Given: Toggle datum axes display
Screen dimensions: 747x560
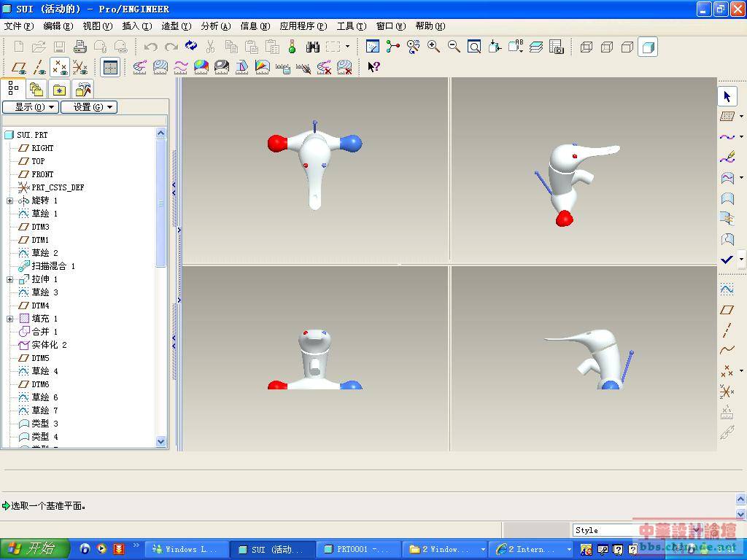Looking at the screenshot, I should click(x=39, y=68).
